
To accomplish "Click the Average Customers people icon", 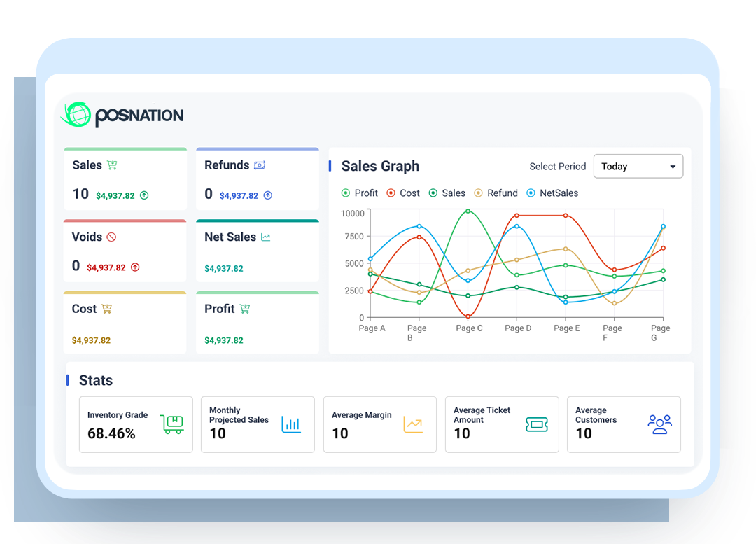I will [x=659, y=424].
